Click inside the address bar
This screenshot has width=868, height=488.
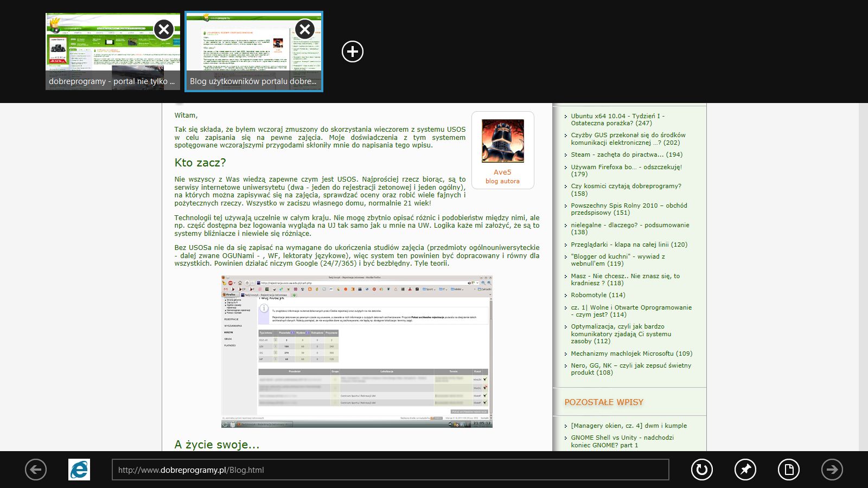click(380, 470)
